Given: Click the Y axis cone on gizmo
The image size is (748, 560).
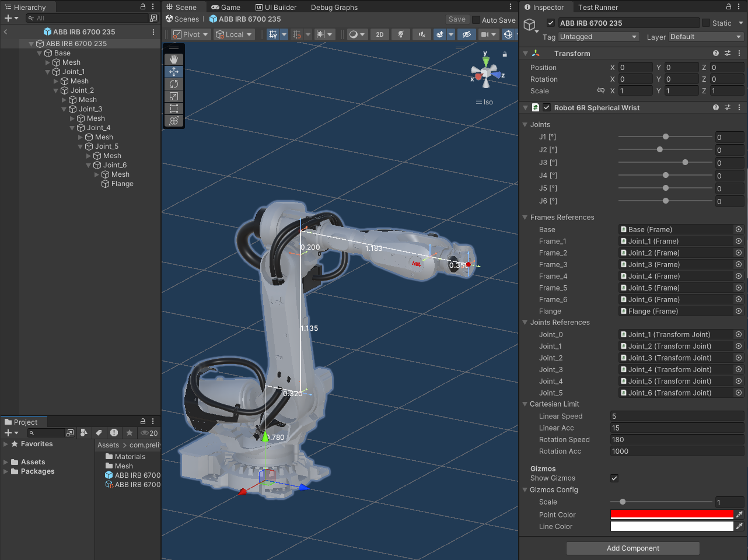Looking at the screenshot, I should point(485,61).
